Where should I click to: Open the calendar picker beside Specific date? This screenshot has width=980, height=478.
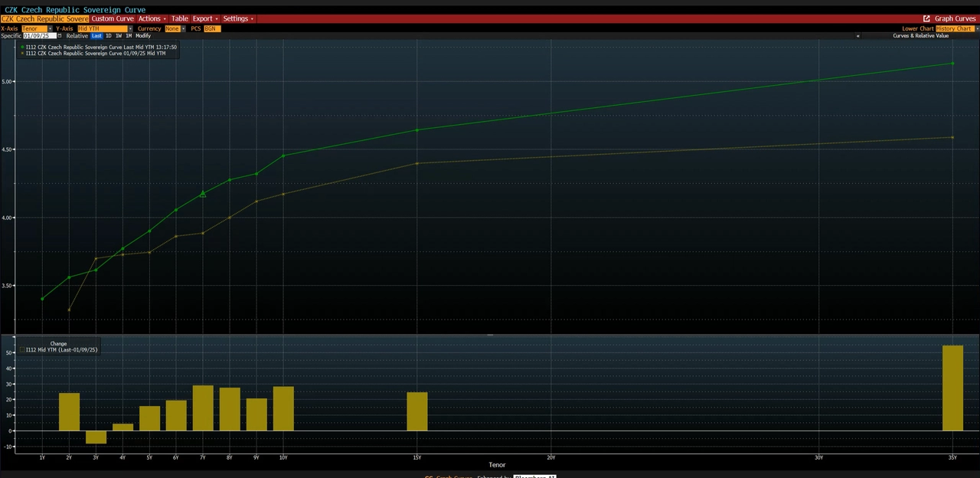point(60,36)
